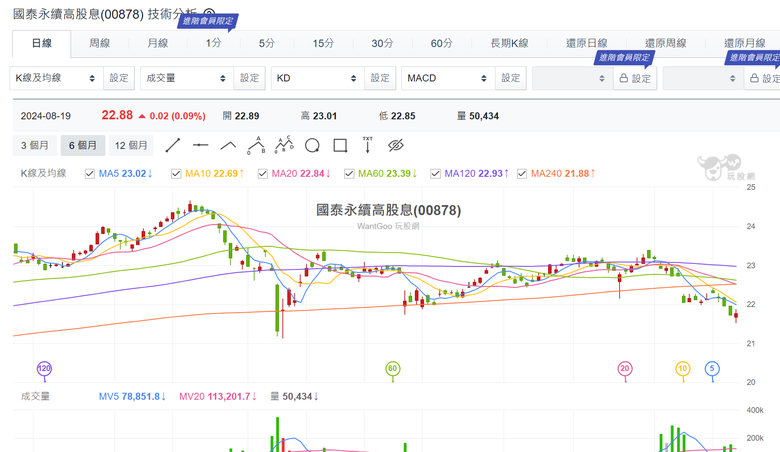Switch to the 30分 tab
Screen dimensions: 780x452
pyautogui.click(x=382, y=44)
